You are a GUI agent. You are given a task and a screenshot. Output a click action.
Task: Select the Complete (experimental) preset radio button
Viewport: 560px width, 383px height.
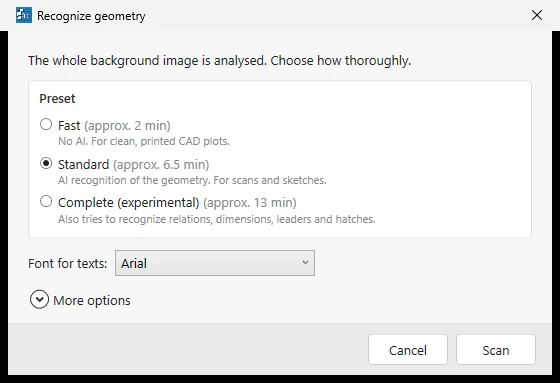coord(46,201)
